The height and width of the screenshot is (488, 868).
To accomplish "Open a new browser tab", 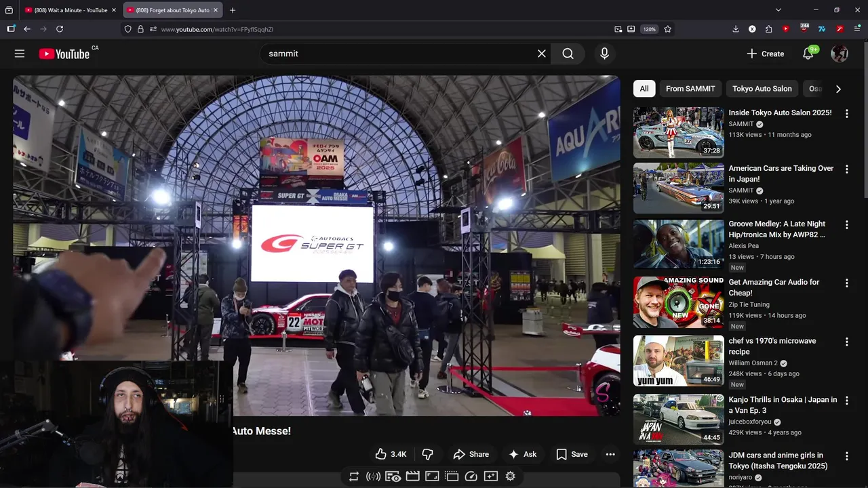I will (x=233, y=10).
